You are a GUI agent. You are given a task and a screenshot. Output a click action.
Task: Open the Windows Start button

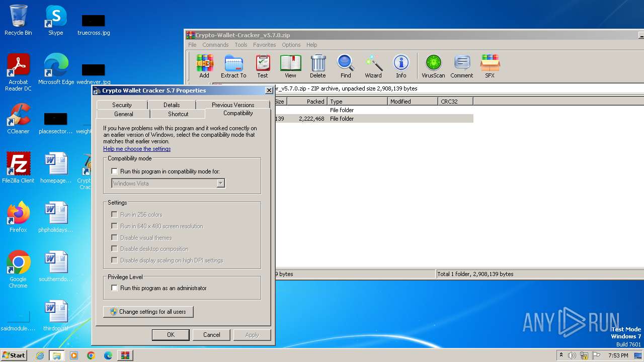pyautogui.click(x=14, y=355)
